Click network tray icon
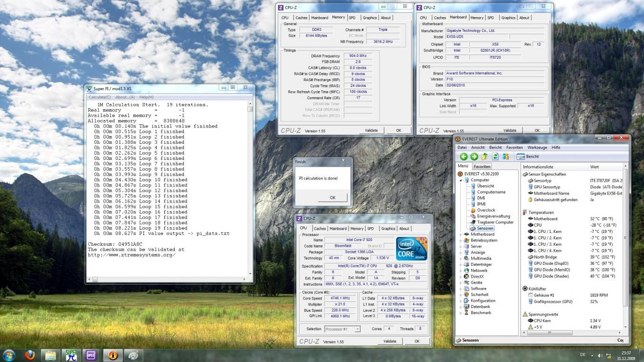The height and width of the screenshot is (362, 644). (608, 355)
